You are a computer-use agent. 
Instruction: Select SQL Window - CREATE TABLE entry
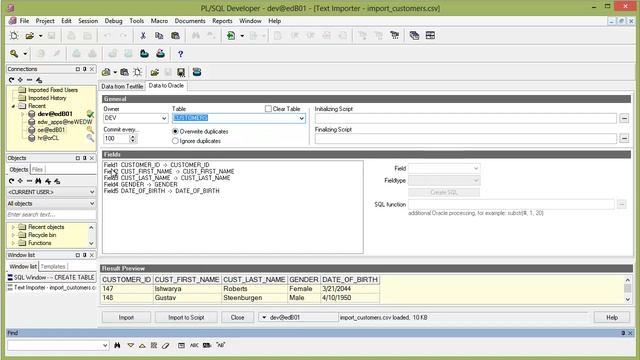[51, 277]
